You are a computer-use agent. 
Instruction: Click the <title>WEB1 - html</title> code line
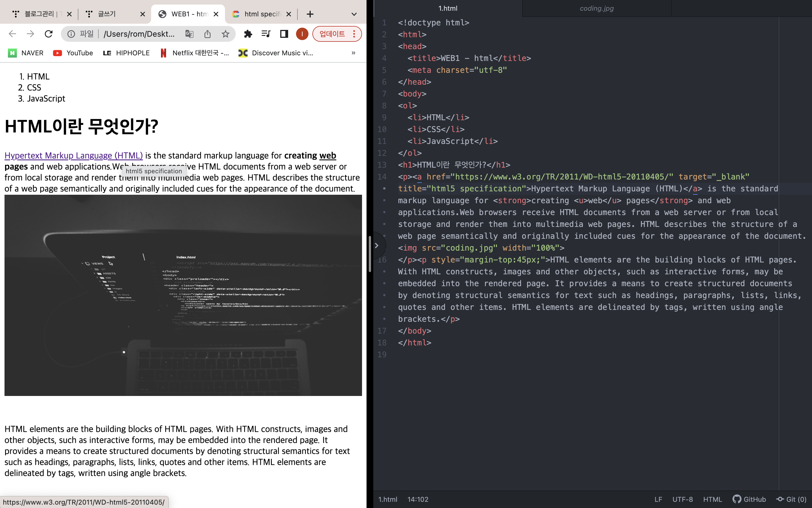click(469, 58)
